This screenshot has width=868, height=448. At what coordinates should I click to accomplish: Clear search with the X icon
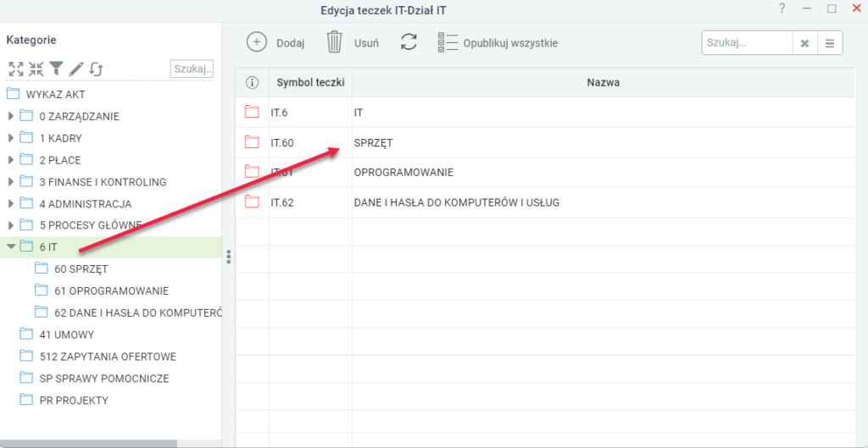coord(805,43)
